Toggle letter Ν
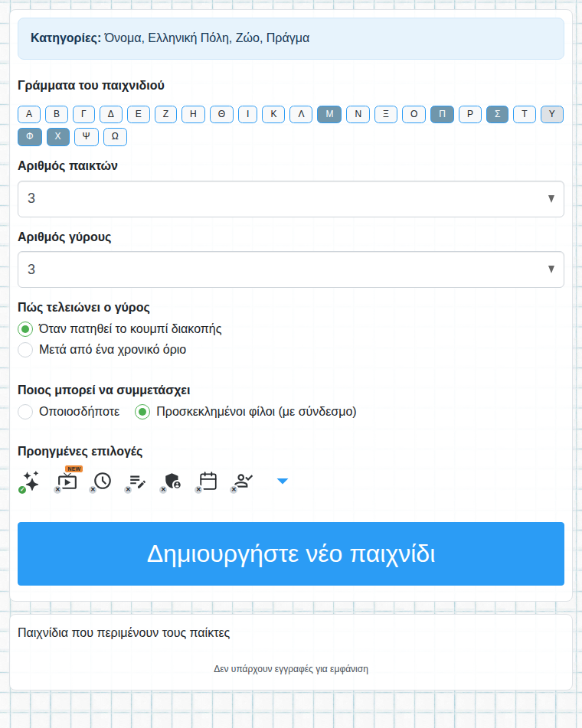Screen dimensions: 582x728 358,114
